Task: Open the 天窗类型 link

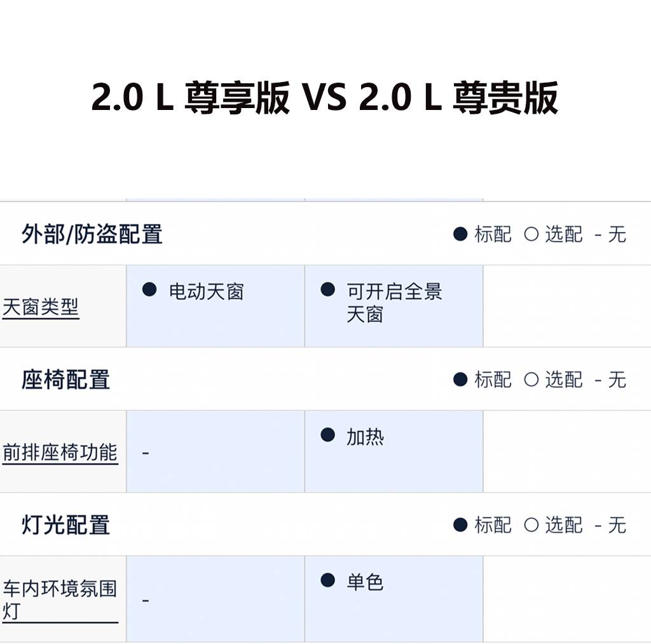Action: point(41,308)
